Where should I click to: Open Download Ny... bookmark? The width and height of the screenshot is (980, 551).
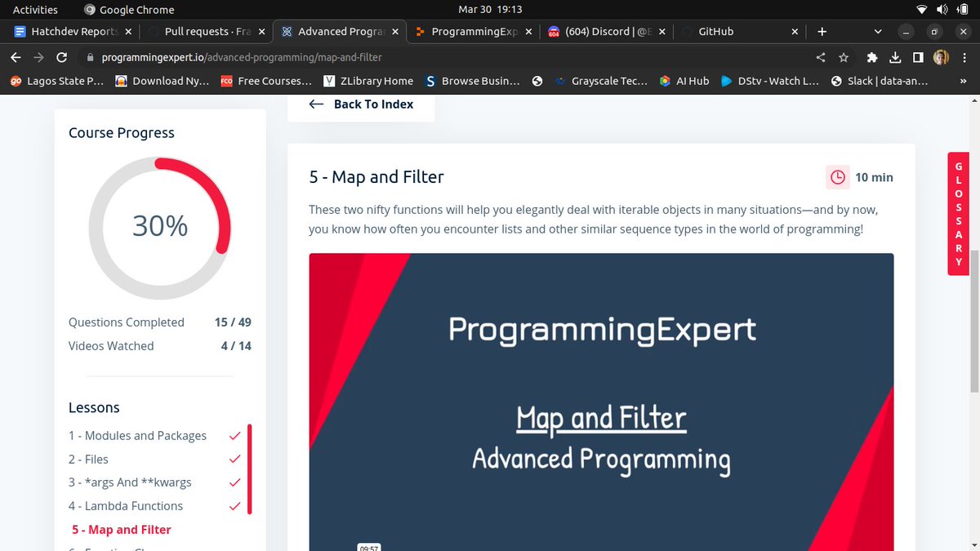pos(162,81)
